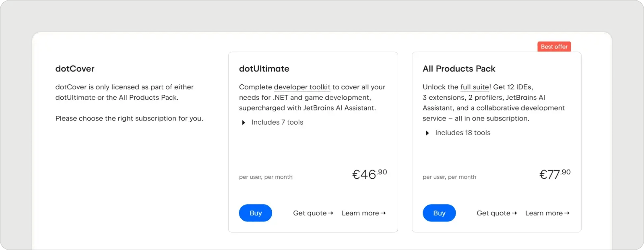Click the €77.90 price label
Image resolution: width=644 pixels, height=250 pixels.
tap(555, 174)
